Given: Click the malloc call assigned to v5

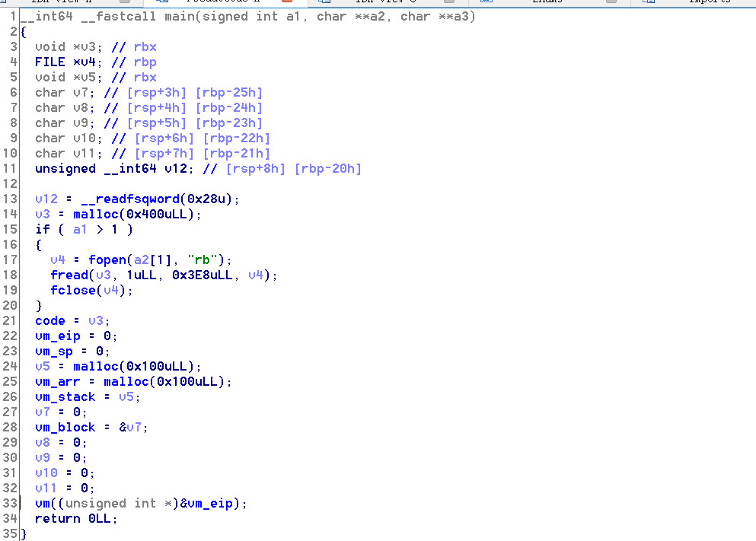Looking at the screenshot, I should tap(137, 366).
